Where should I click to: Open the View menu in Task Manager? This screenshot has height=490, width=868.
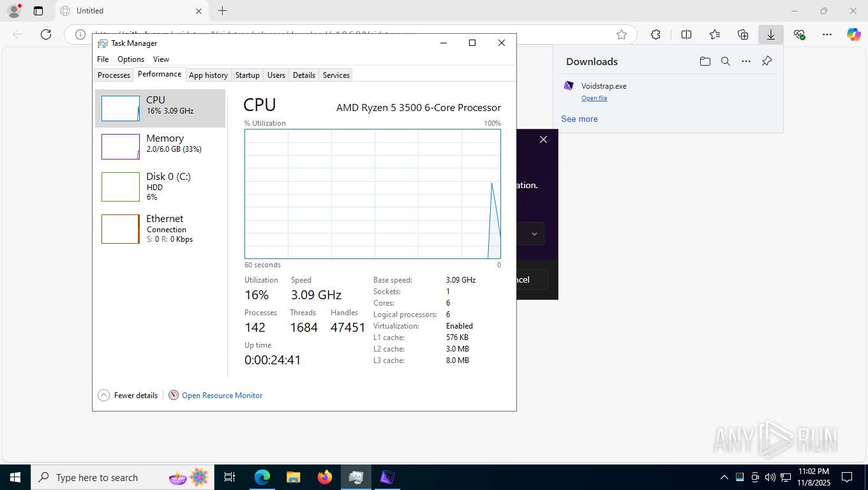pos(161,59)
